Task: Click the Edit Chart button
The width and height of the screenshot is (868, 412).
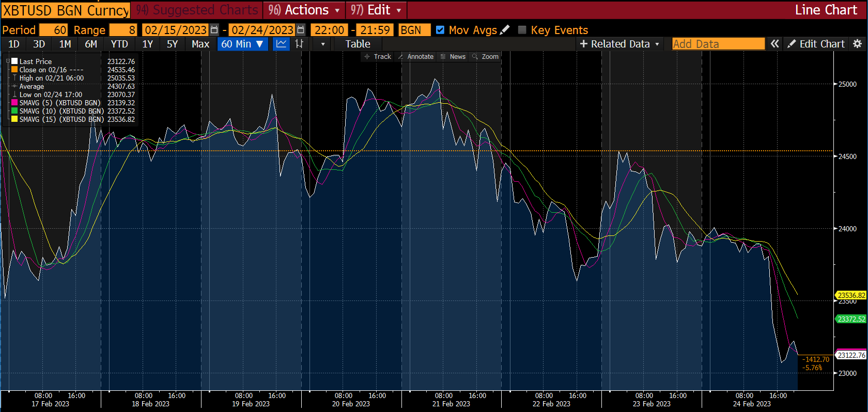Action: click(x=816, y=44)
